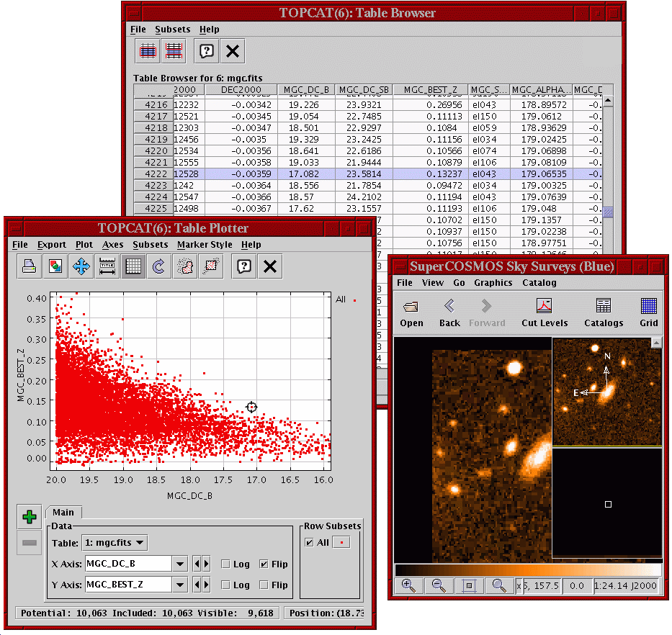
Task: Click the green plus add dataset button
Action: [30, 517]
